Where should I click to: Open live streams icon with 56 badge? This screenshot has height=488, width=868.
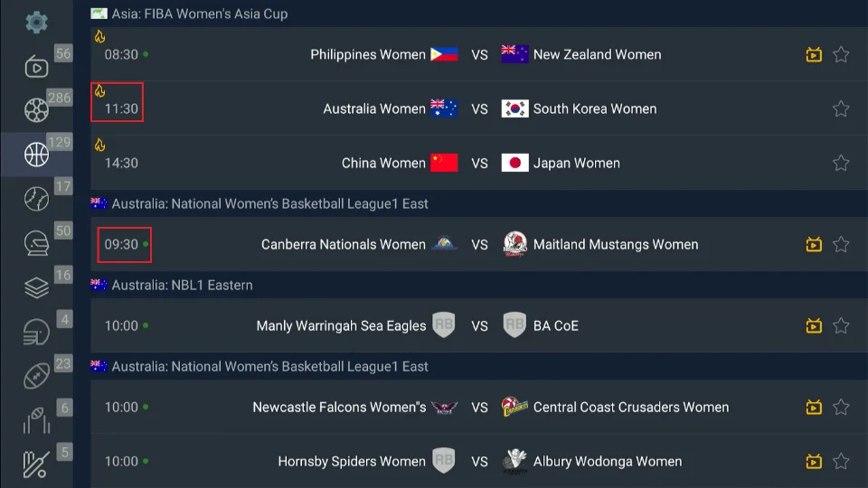point(36,66)
